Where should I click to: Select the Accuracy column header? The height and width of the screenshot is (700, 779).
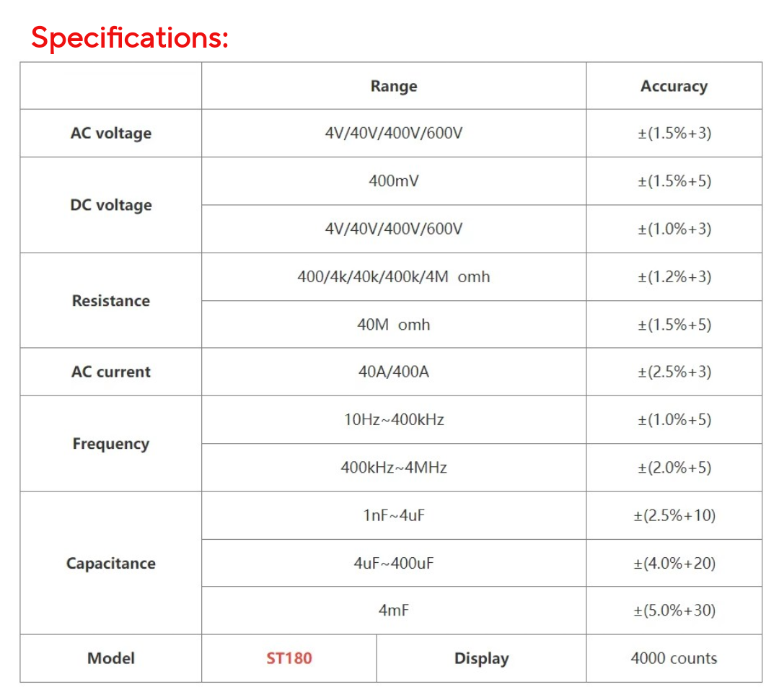pos(674,86)
